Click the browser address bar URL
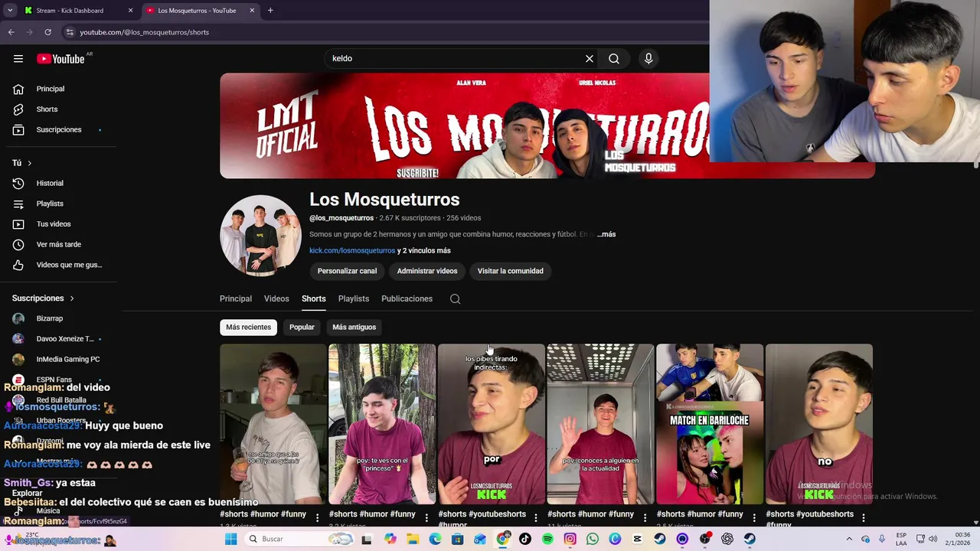980x551 pixels. (x=145, y=32)
